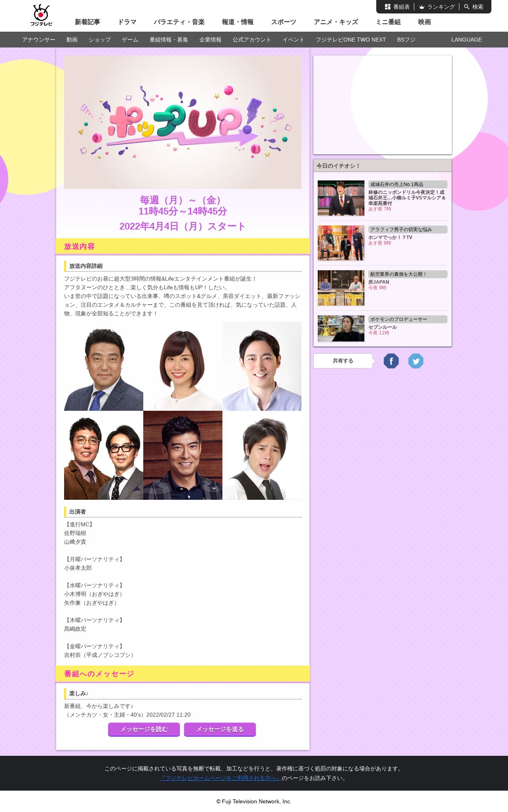This screenshot has height=812, width=508.
Task: Open the 番組表 program guide icon
Action: [x=388, y=7]
